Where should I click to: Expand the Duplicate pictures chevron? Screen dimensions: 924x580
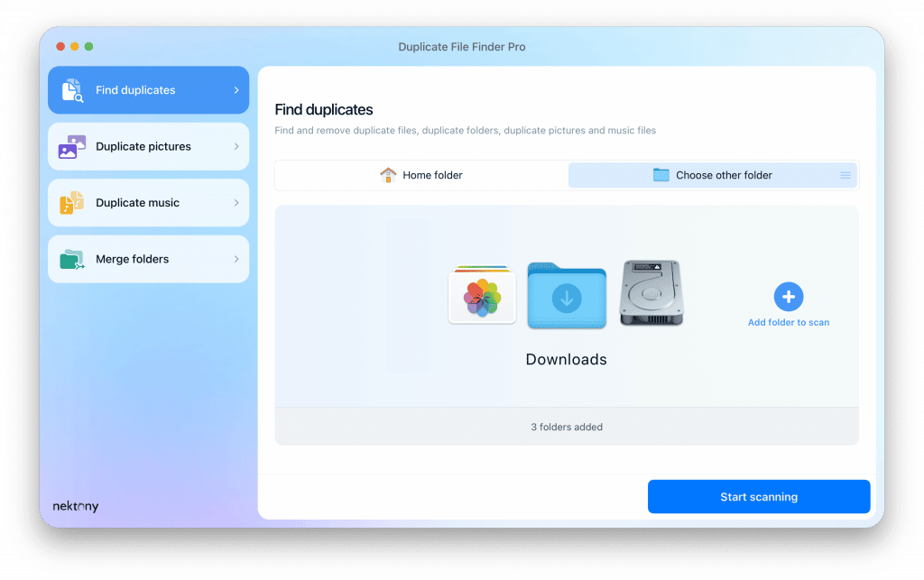(x=236, y=147)
